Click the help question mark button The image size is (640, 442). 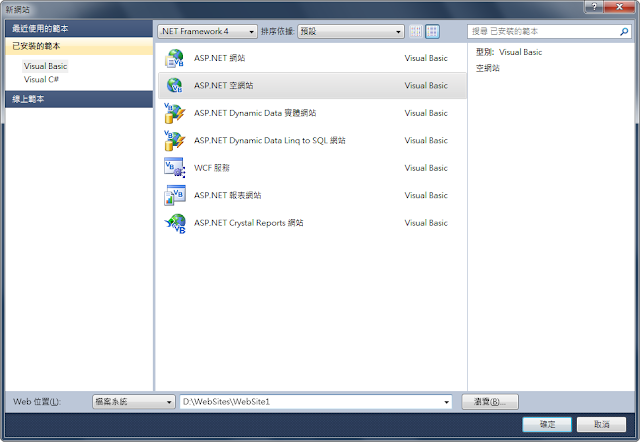click(x=594, y=7)
